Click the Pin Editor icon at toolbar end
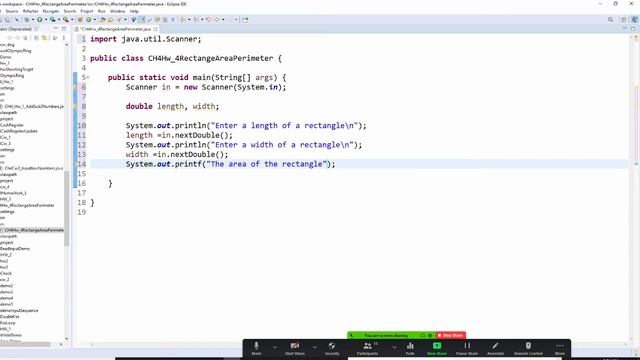 pos(245,20)
